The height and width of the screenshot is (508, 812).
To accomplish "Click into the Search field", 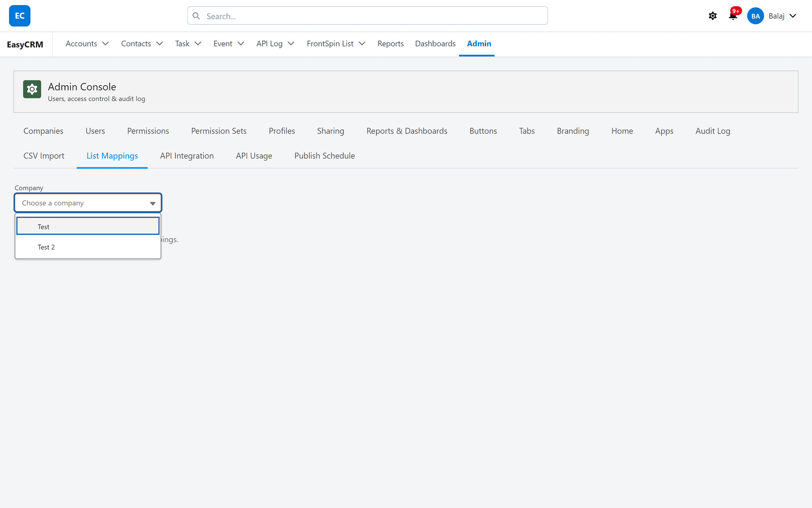I will 368,16.
